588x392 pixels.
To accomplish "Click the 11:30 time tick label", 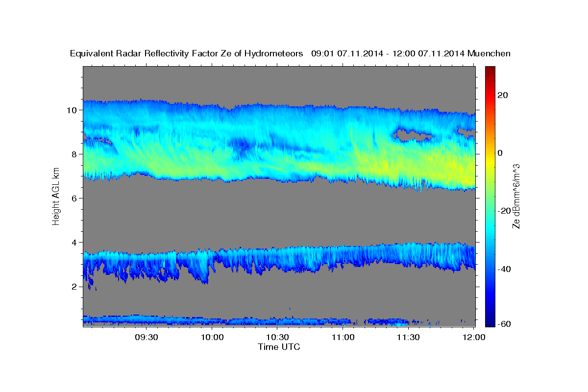I will [408, 338].
